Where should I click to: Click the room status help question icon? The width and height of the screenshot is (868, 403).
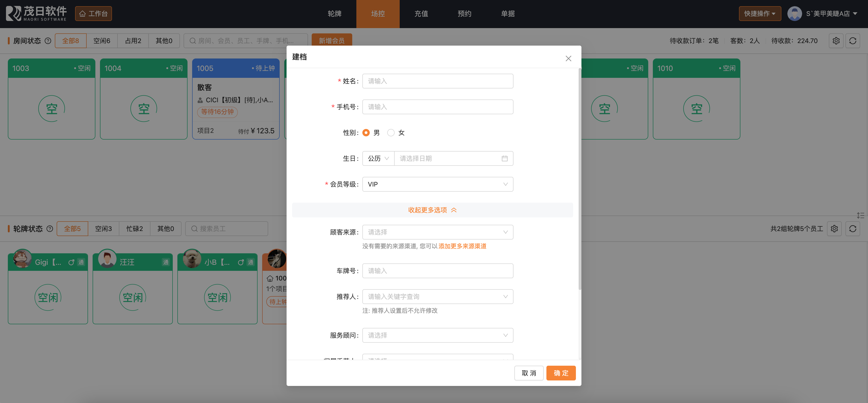click(48, 41)
